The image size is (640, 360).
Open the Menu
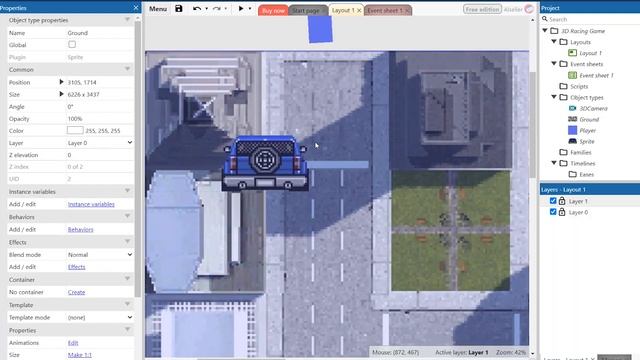158,9
